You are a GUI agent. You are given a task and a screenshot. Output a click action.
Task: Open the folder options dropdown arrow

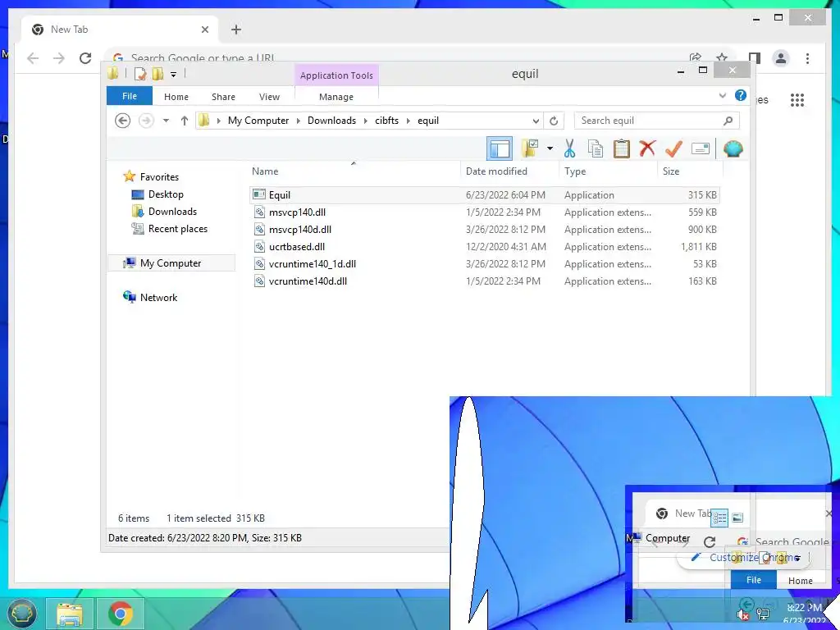550,148
